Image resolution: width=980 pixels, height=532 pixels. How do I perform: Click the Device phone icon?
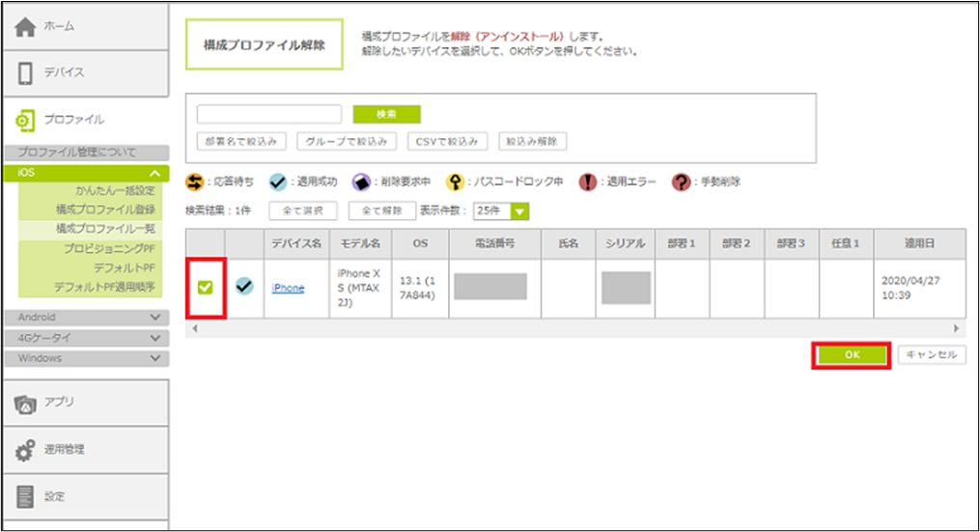click(x=26, y=72)
